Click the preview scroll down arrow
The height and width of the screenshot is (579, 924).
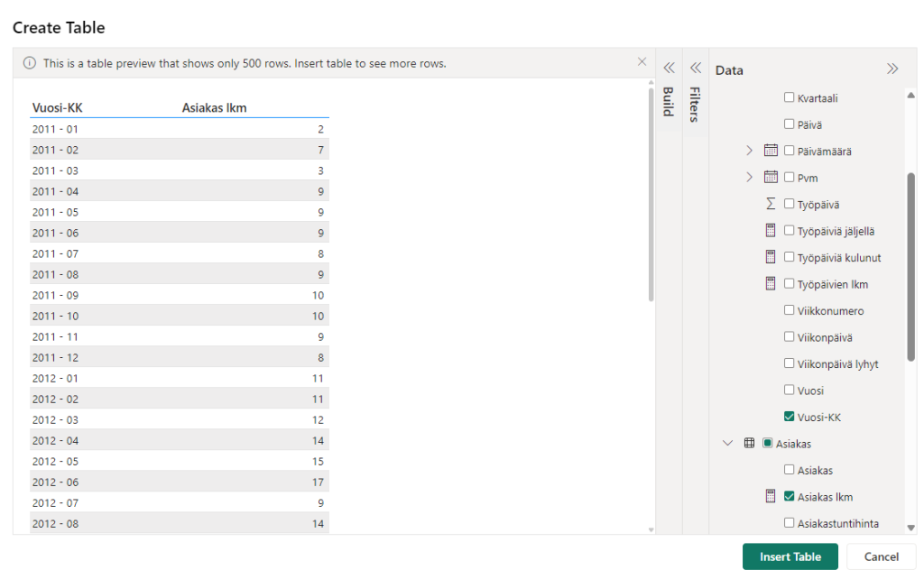(651, 529)
